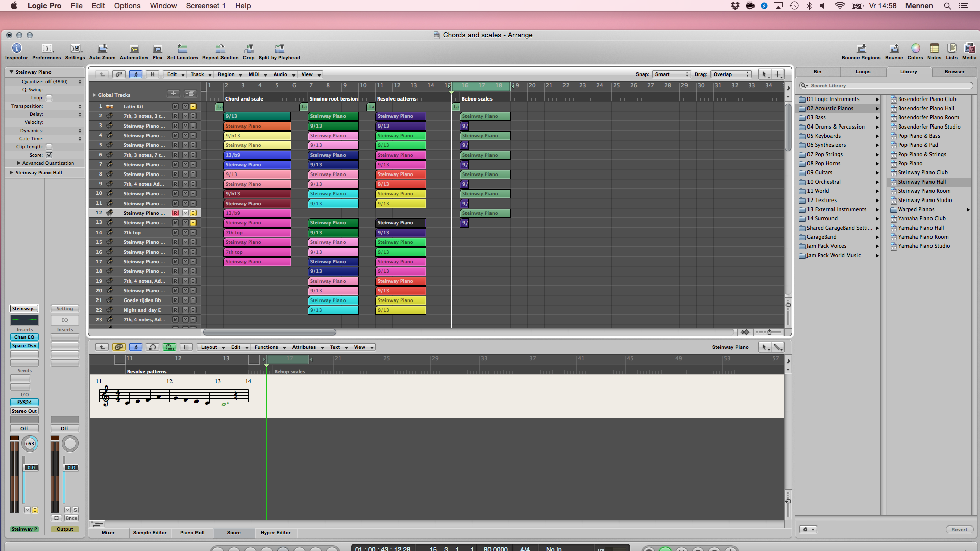This screenshot has width=980, height=551.
Task: Switch to the Loops tab
Action: point(863,72)
